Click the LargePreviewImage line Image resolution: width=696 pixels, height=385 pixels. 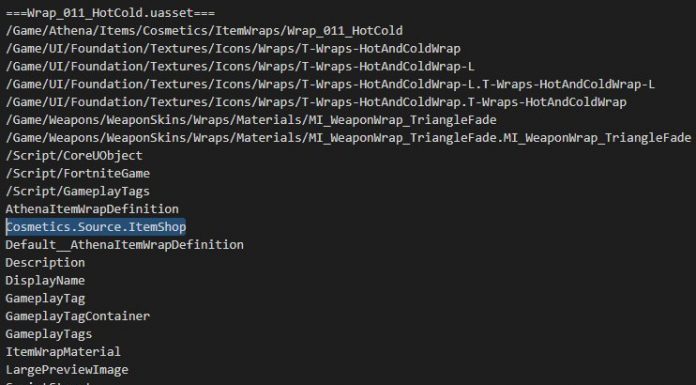(x=67, y=369)
